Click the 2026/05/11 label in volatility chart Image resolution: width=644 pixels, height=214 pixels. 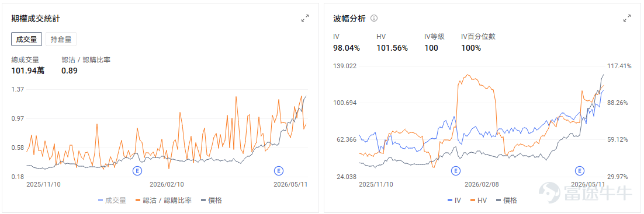(588, 184)
